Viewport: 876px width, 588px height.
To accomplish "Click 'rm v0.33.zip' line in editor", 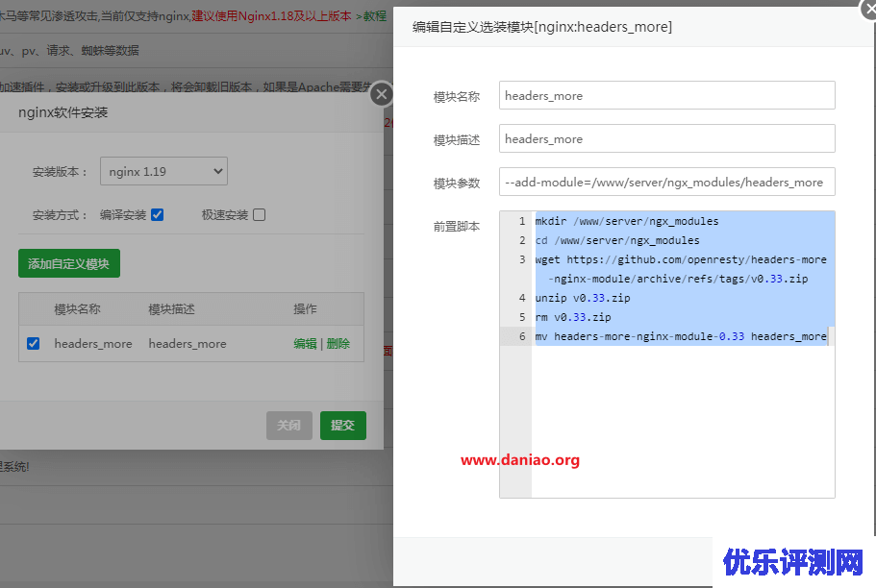I will click(573, 317).
